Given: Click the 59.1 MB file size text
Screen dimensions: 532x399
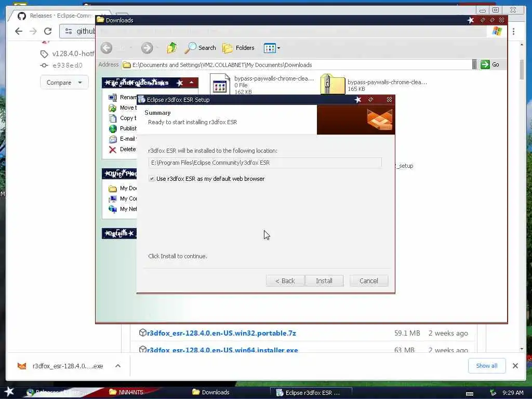Looking at the screenshot, I should (x=407, y=333).
